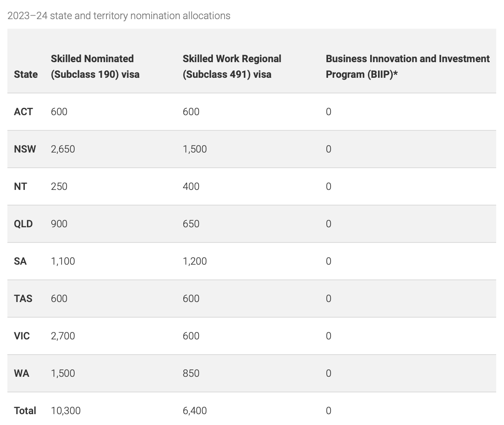Click the SA Subclass 491 value 1,200

click(195, 261)
